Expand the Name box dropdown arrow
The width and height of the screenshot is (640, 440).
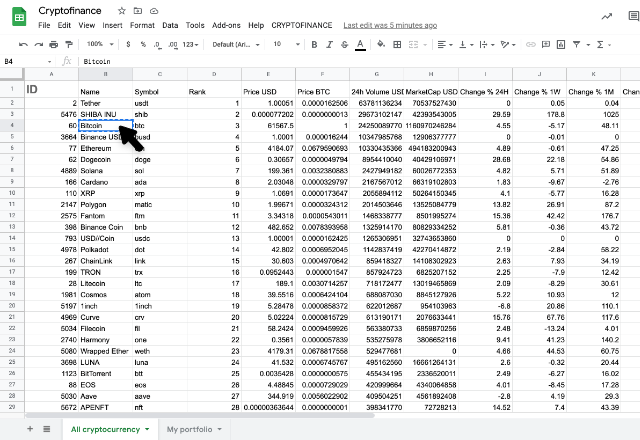(49, 62)
